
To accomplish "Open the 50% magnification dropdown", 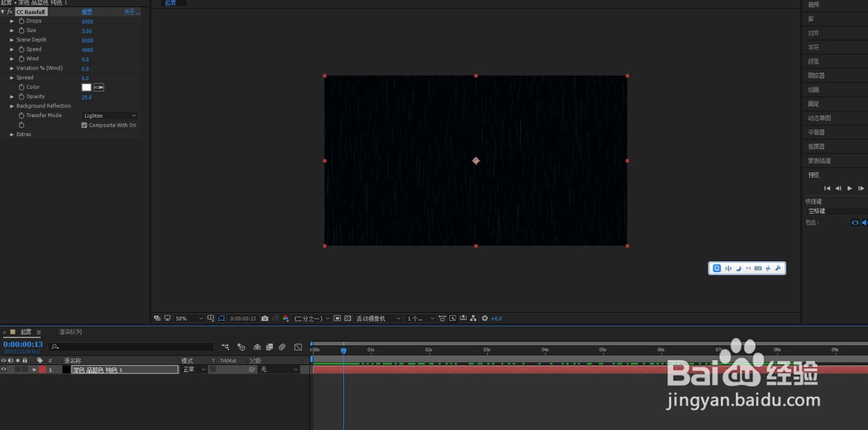I will tap(189, 318).
